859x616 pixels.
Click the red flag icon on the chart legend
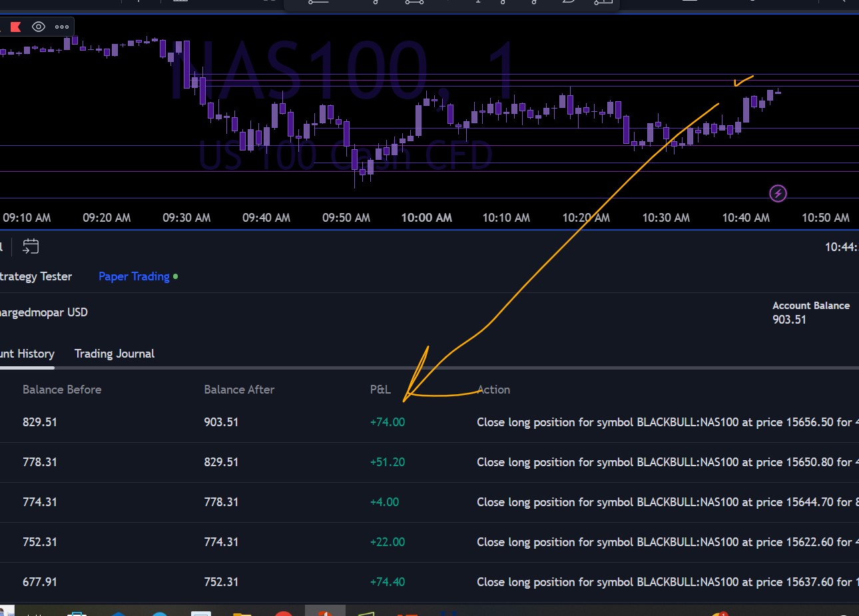[15, 27]
